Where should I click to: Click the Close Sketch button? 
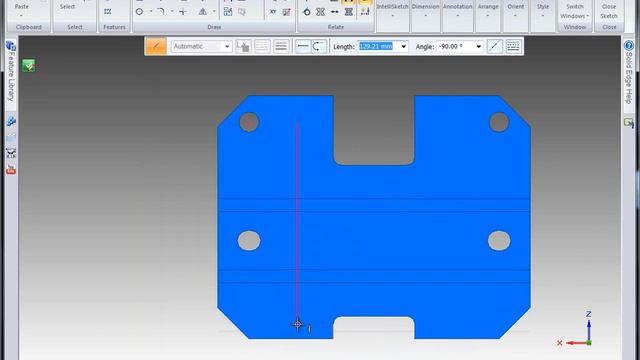click(x=609, y=11)
